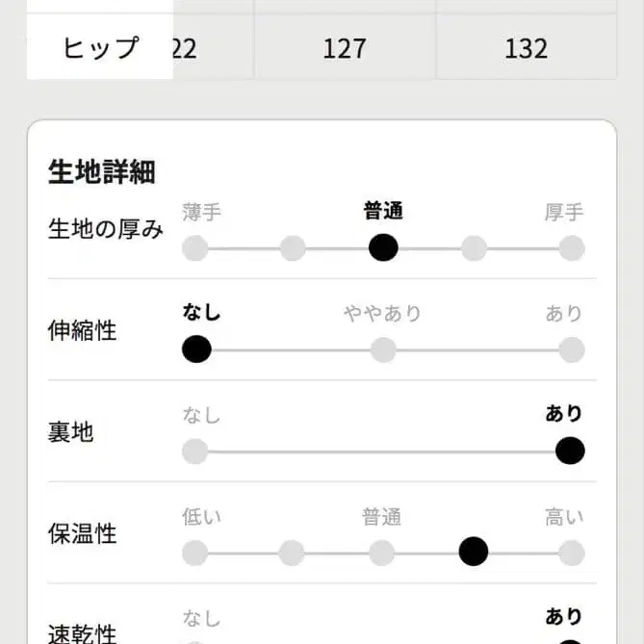Select the 普通 dot for 保温性
This screenshot has width=644, height=644.
pyautogui.click(x=382, y=553)
